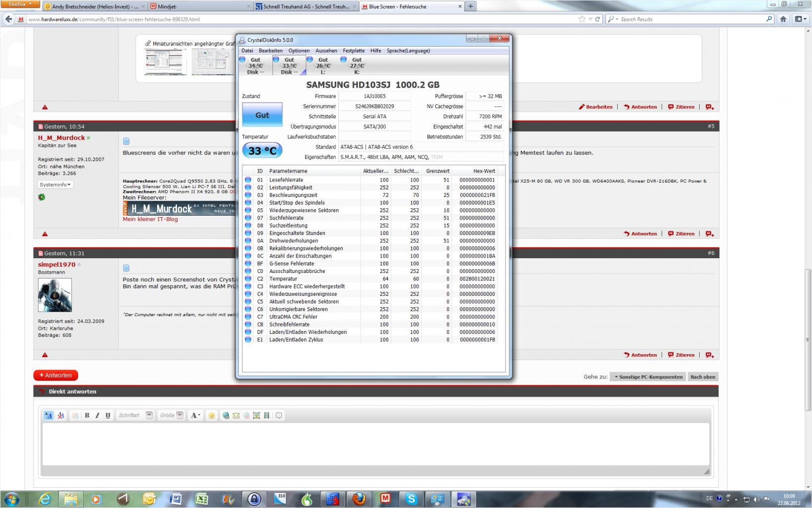Image resolution: width=812 pixels, height=508 pixels.
Task: Click the Bold formatting icon
Action: (87, 416)
